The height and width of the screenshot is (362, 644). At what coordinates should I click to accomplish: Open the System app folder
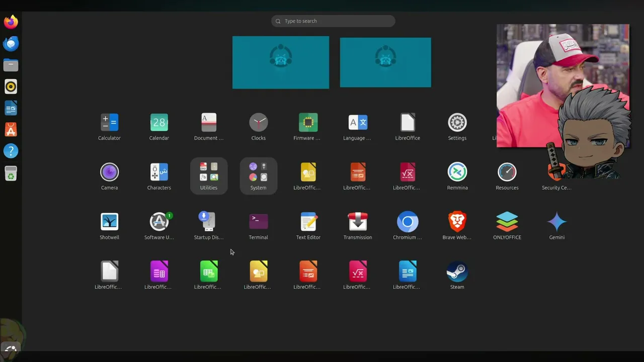pos(259,175)
